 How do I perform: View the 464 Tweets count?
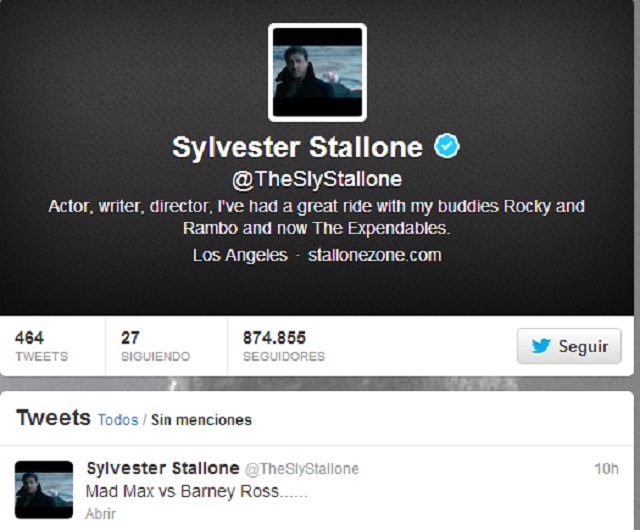42,346
